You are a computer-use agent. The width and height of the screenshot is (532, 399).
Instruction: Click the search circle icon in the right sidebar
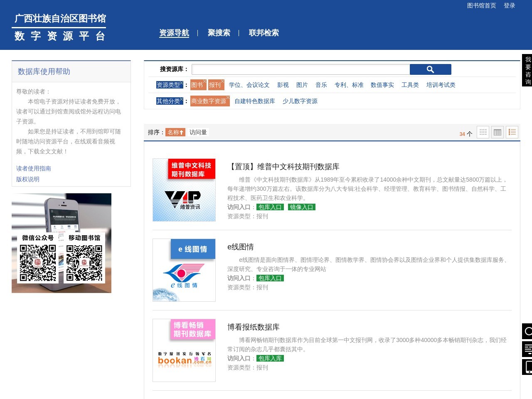click(x=527, y=331)
